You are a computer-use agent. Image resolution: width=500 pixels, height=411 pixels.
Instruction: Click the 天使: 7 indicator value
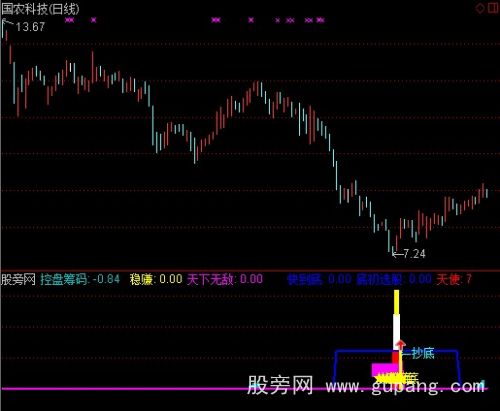[x=454, y=279]
